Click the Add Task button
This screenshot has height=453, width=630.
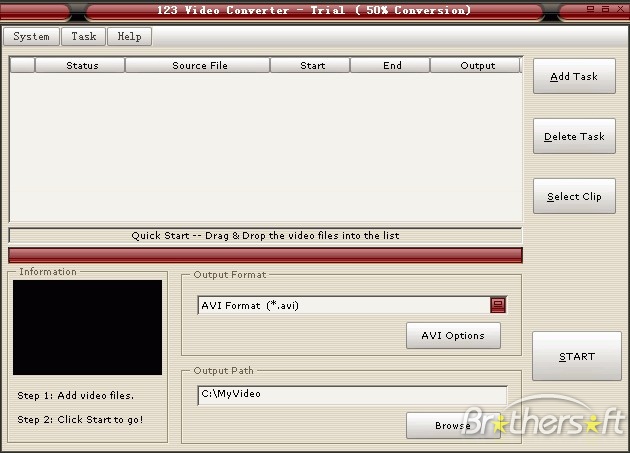click(x=574, y=76)
